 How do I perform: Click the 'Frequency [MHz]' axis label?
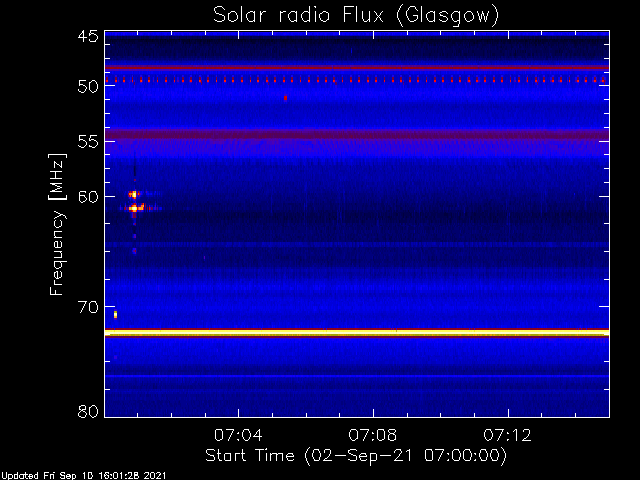(57, 224)
